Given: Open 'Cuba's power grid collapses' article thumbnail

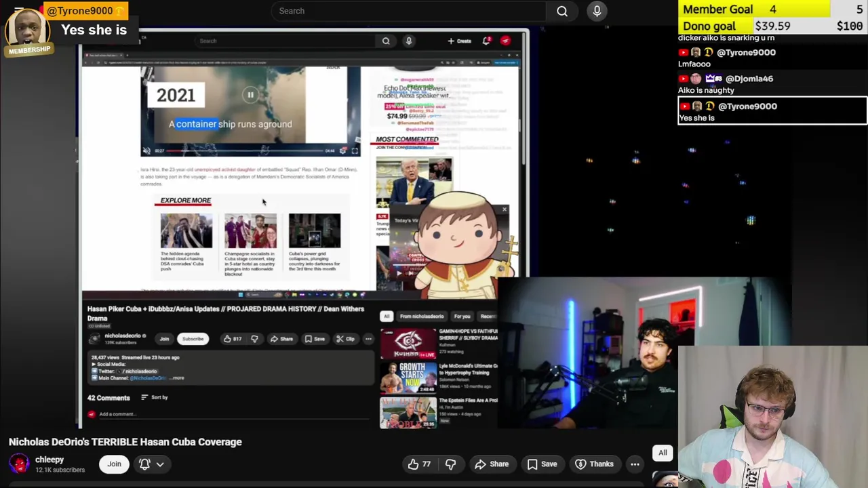Looking at the screenshot, I should coord(315,230).
